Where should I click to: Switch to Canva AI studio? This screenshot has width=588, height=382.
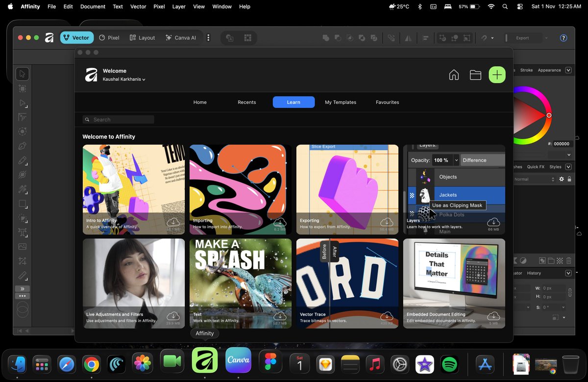pos(181,38)
